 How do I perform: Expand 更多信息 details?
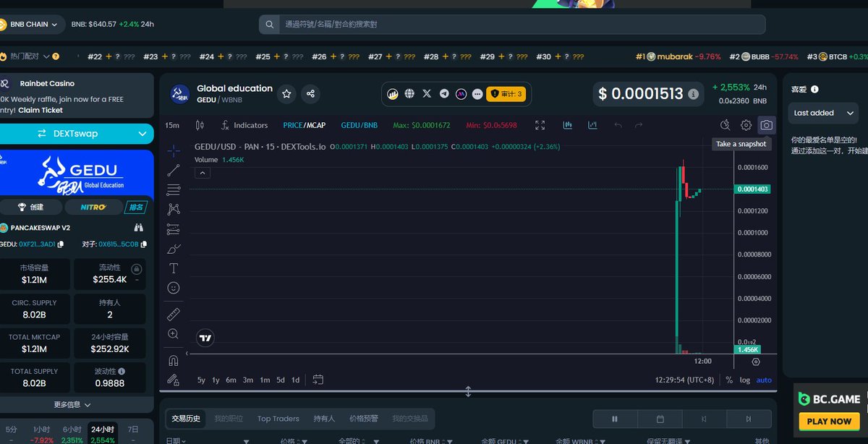pyautogui.click(x=72, y=405)
